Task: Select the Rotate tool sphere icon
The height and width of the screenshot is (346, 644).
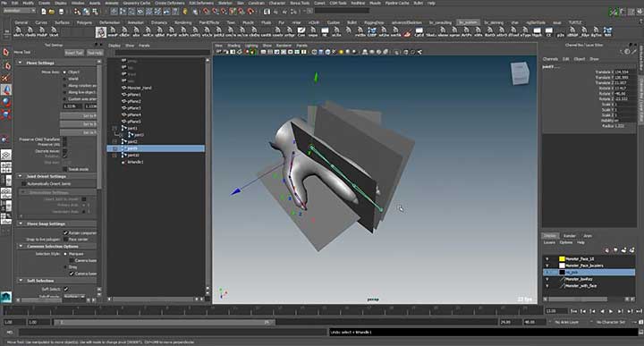Action: point(5,102)
